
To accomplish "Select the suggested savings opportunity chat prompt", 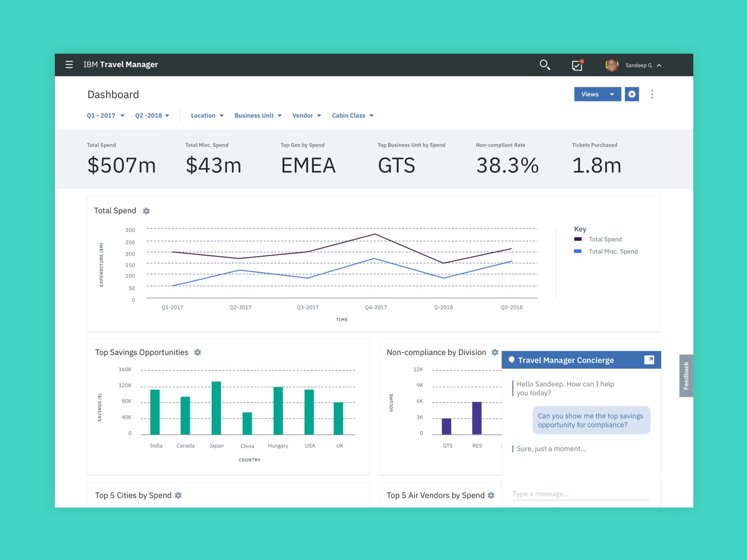I will pos(591,420).
